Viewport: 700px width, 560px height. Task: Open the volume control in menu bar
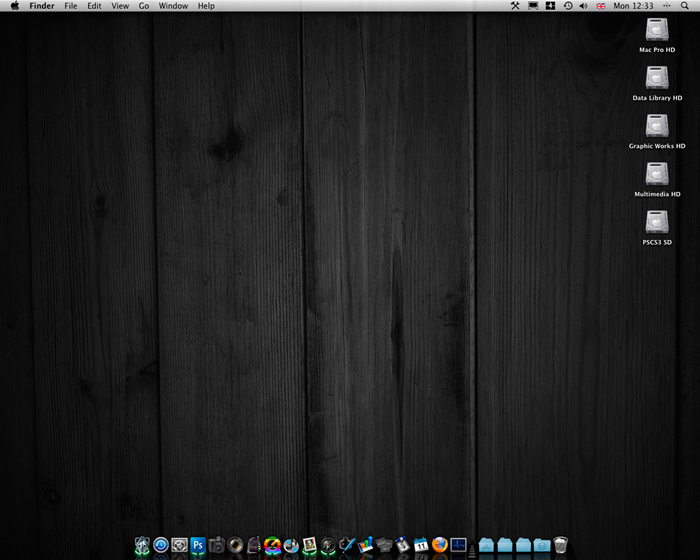pyautogui.click(x=584, y=6)
